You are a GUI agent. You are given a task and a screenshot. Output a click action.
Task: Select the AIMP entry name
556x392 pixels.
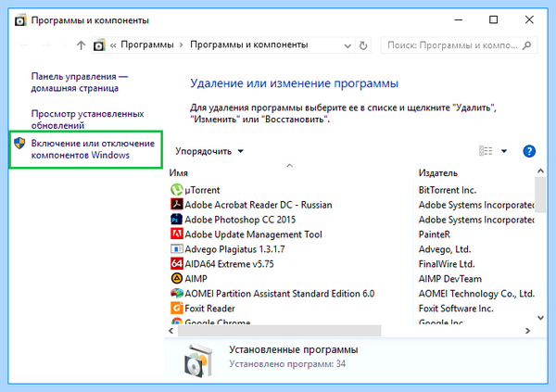[196, 279]
